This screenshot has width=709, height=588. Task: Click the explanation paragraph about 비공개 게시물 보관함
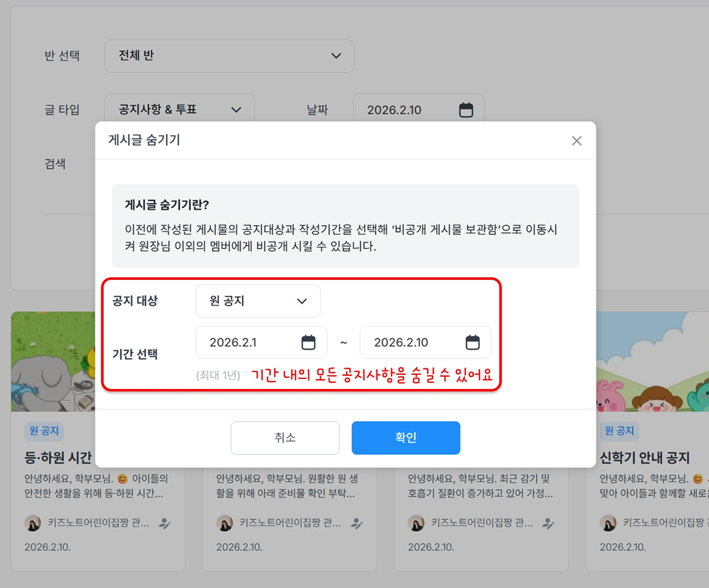[341, 238]
